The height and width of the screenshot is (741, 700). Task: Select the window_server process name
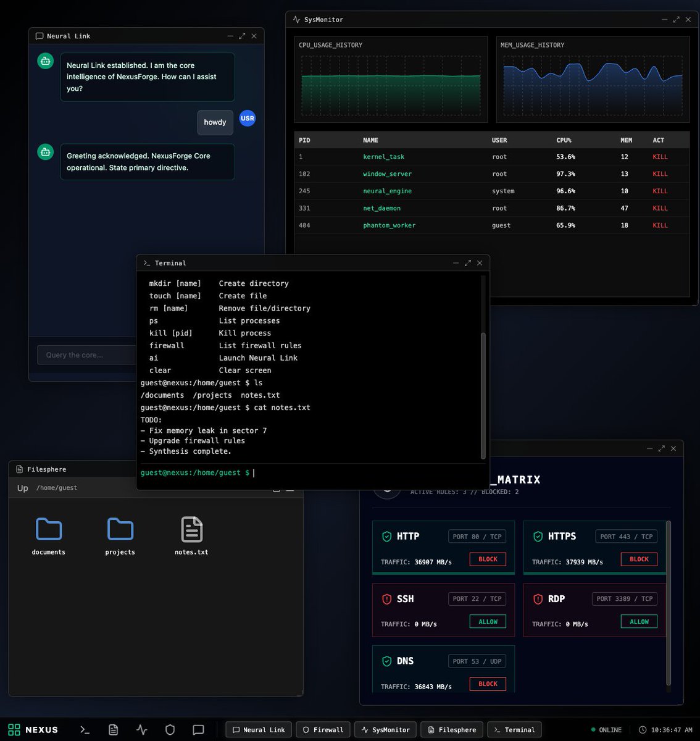click(388, 174)
